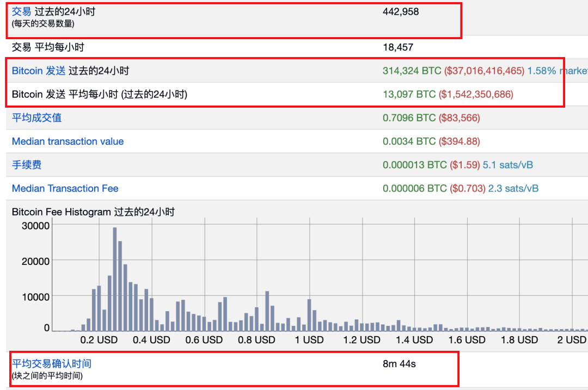This screenshot has width=588, height=390.
Task: Select the $83,566 amount
Action: [x=460, y=117]
